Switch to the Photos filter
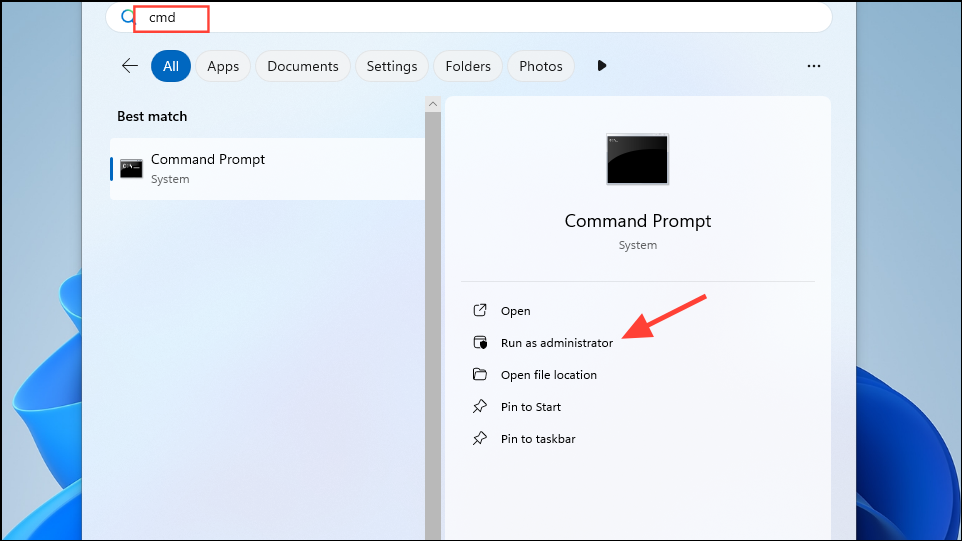 pyautogui.click(x=541, y=66)
